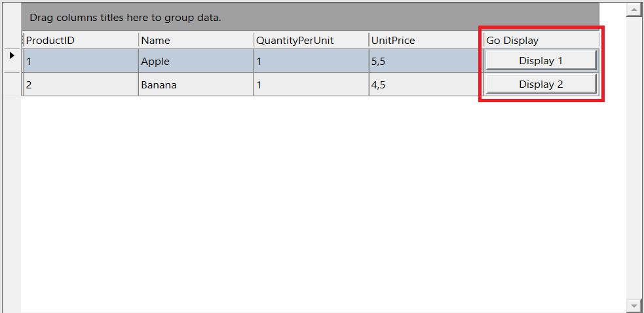
Task: Click the ProductID column header
Action: point(81,41)
